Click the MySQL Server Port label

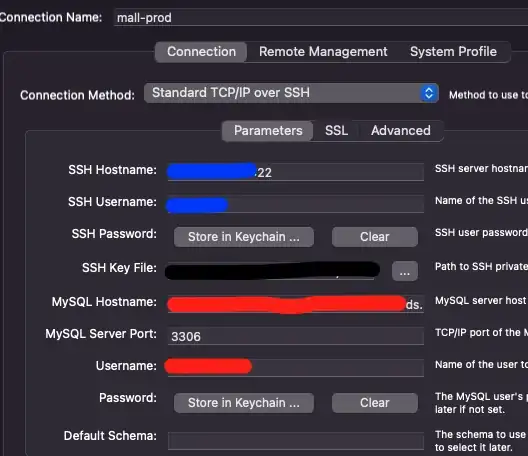click(x=101, y=334)
